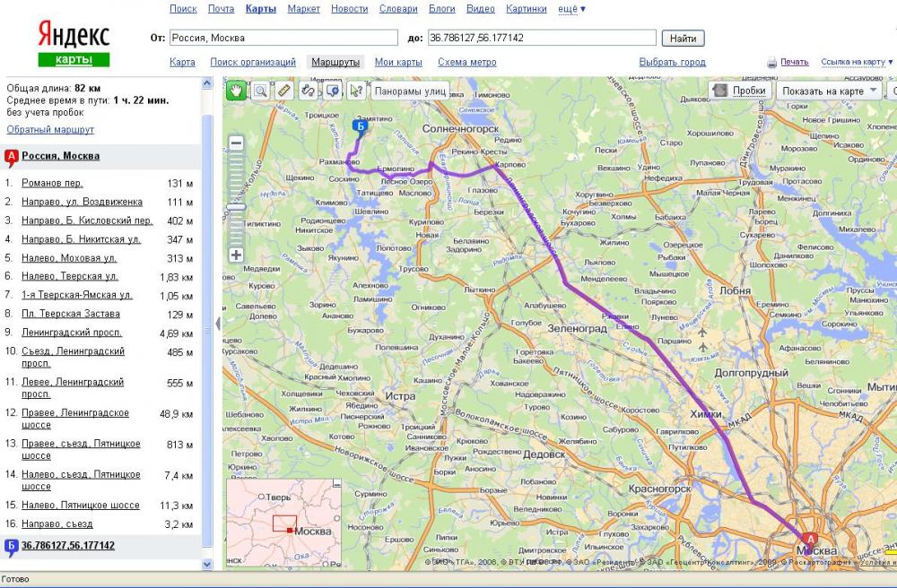Click the map zoom level slider
897x588 pixels.
[x=236, y=207]
